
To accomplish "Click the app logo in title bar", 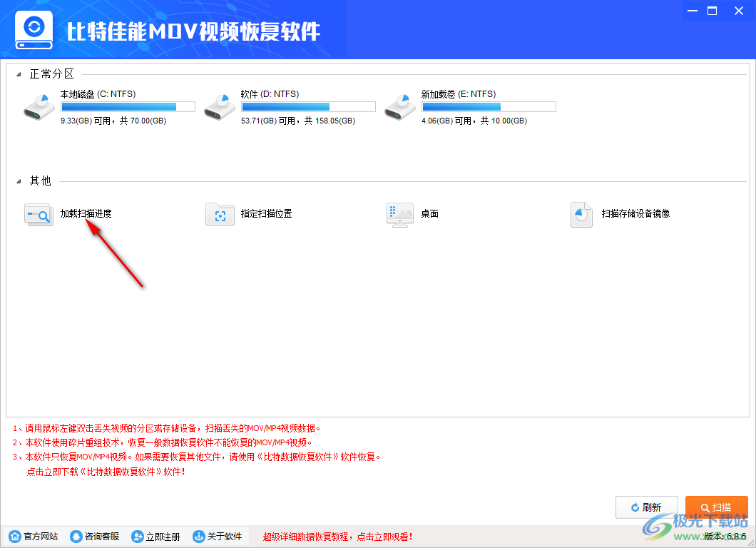I will click(x=34, y=29).
